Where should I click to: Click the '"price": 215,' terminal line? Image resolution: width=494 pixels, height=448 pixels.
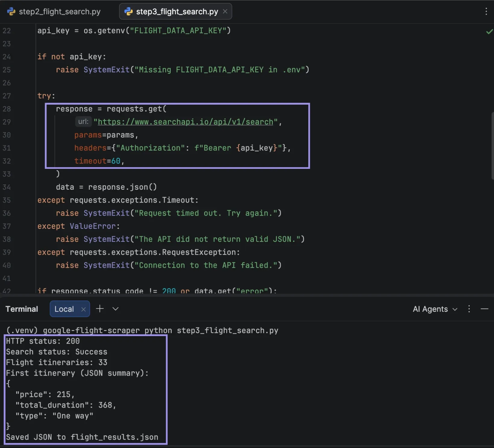[45, 394]
